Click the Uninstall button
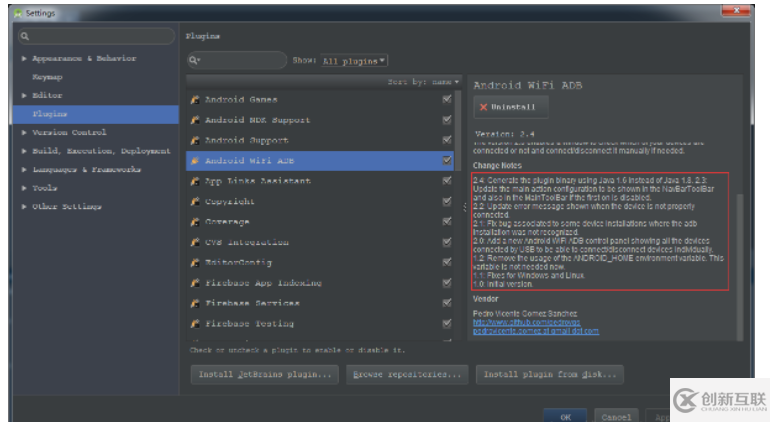770x422 pixels. (511, 107)
